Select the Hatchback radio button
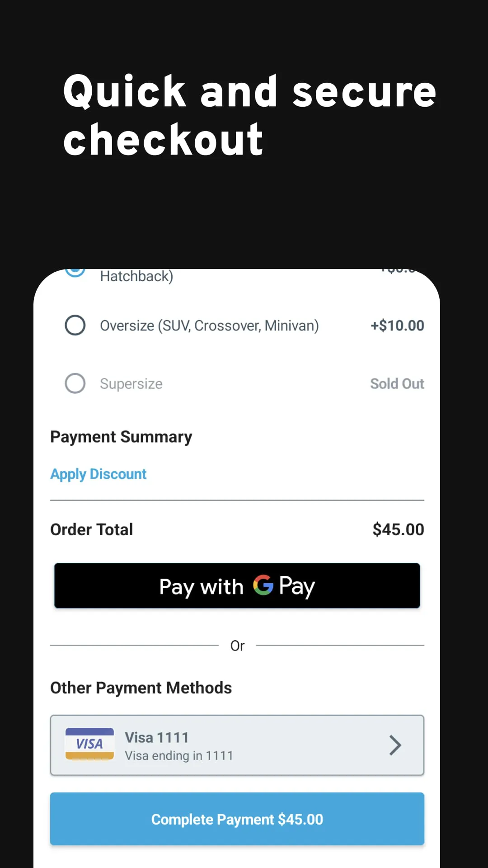Viewport: 488px width, 868px height. 75,271
